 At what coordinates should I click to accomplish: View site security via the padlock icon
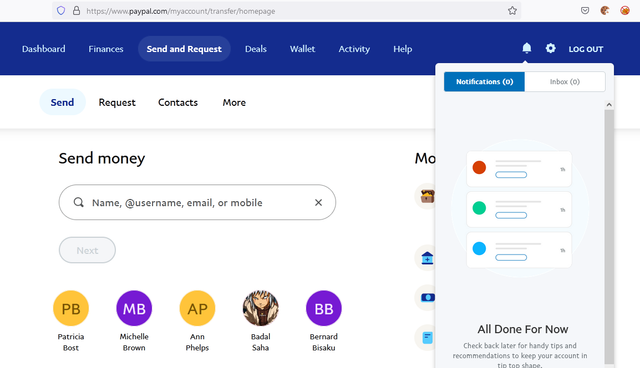pos(76,11)
